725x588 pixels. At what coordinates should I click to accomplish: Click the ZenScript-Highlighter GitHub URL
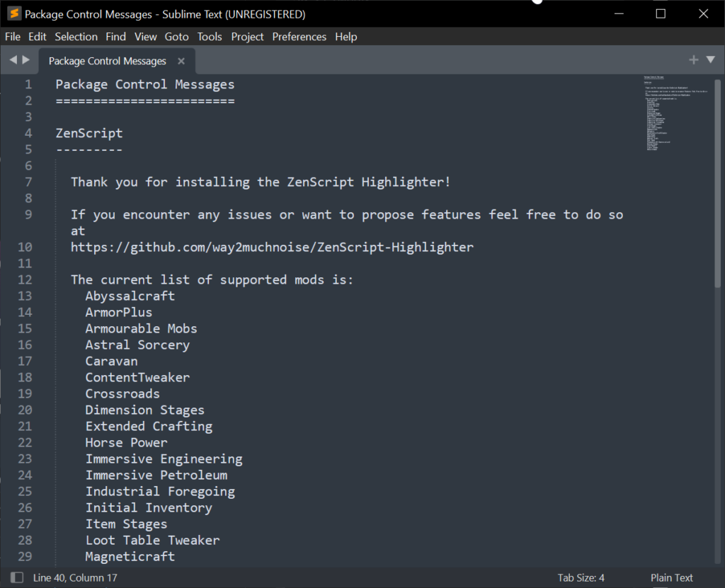point(272,248)
